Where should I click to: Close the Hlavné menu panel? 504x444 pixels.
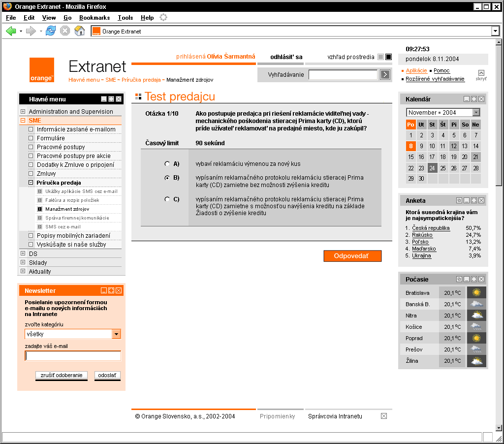(119, 99)
